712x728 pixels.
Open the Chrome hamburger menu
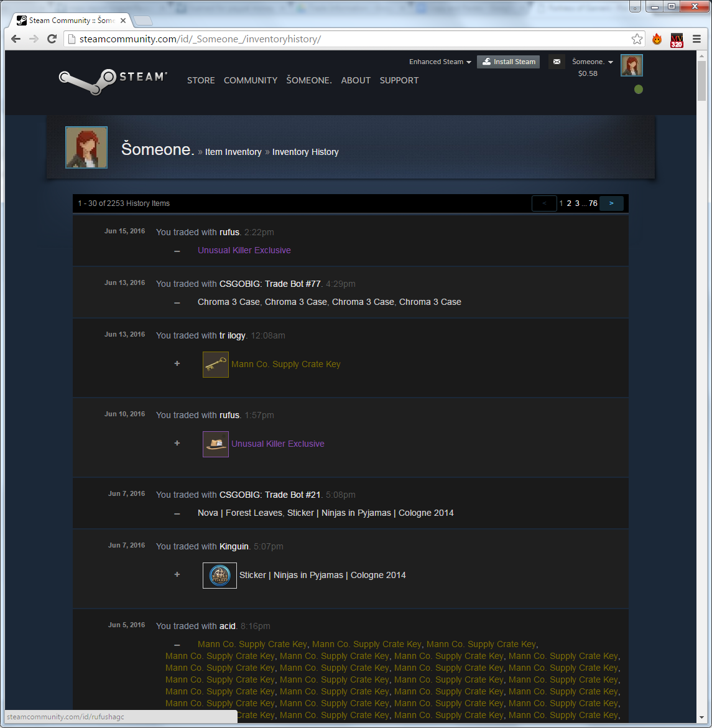(x=697, y=39)
